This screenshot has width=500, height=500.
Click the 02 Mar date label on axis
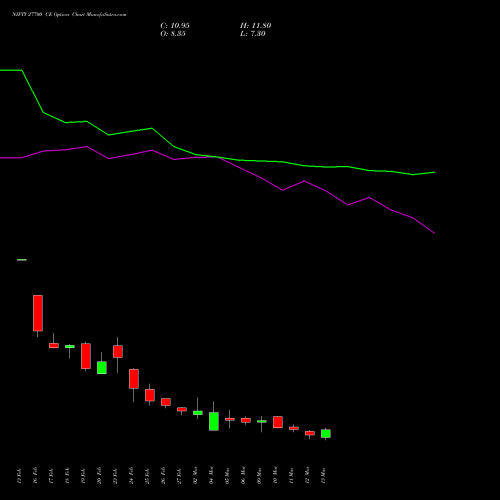195,475
